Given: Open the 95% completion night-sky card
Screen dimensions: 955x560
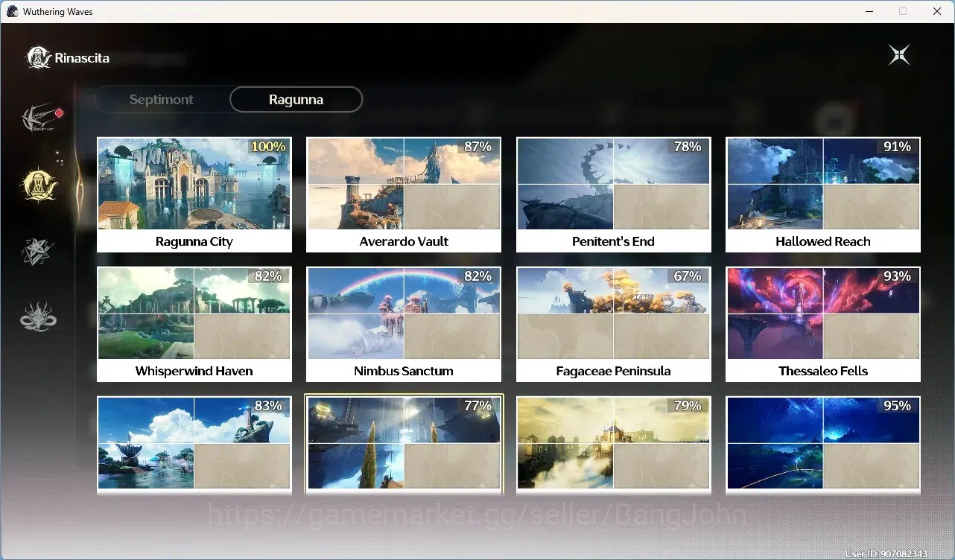Looking at the screenshot, I should point(823,445).
